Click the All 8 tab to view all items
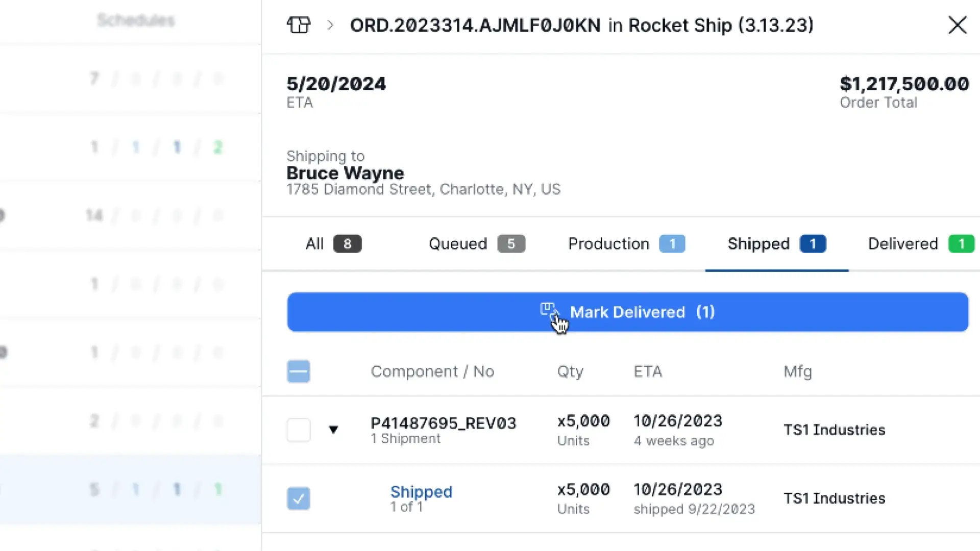The height and width of the screenshot is (551, 980). pyautogui.click(x=332, y=243)
